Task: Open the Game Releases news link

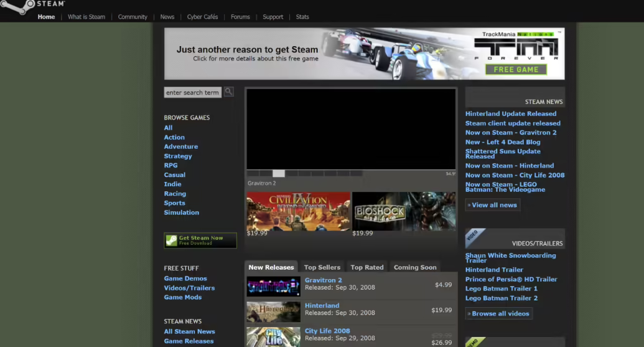Action: coord(189,341)
